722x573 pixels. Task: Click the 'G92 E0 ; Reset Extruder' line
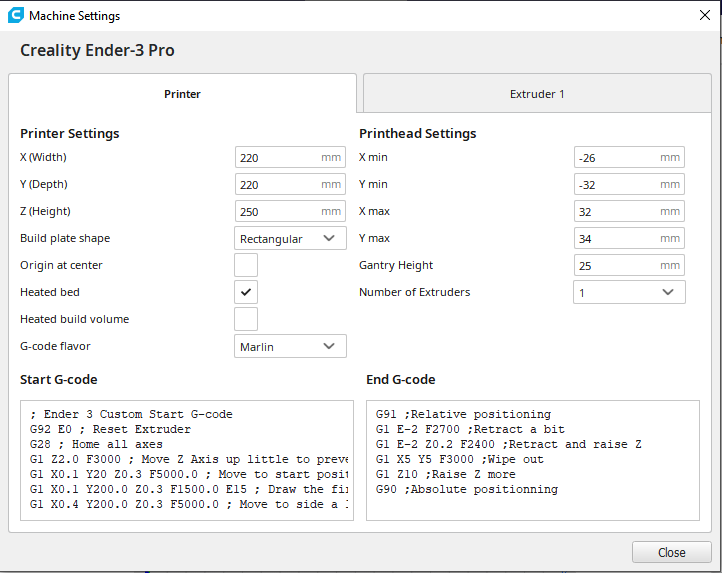tap(110, 429)
